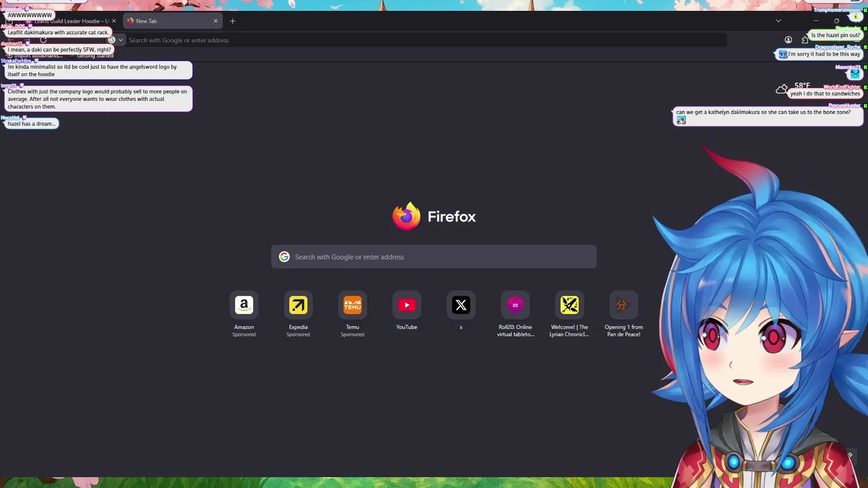868x488 pixels.
Task: Restore down the Firefox window
Action: pyautogui.click(x=836, y=21)
